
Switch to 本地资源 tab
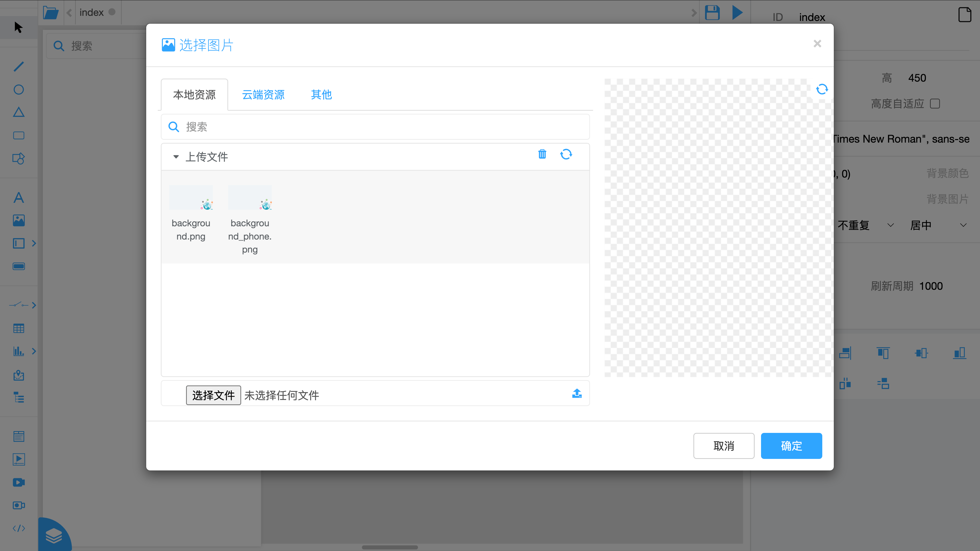(194, 95)
